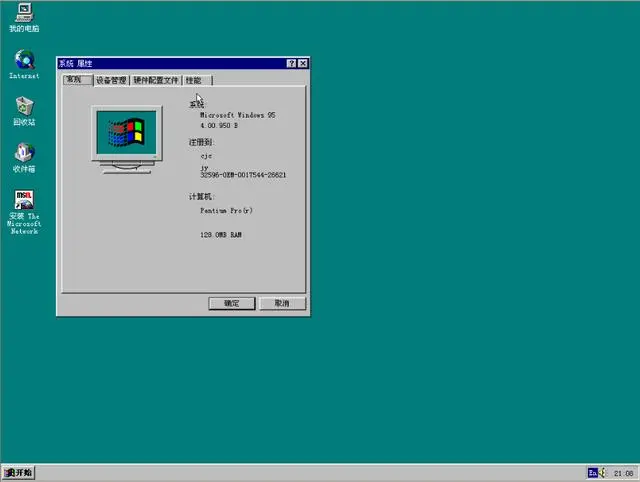Click the 注册到 label
The width and height of the screenshot is (640, 482).
(202, 142)
